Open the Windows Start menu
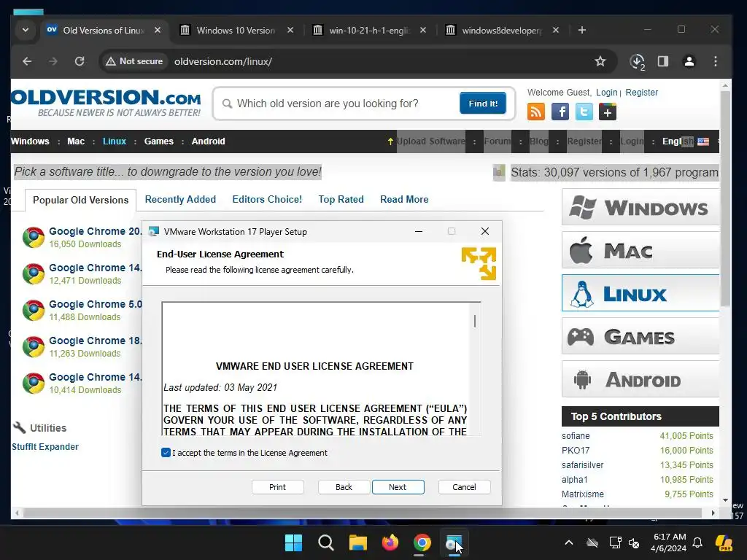Screen dimensions: 747x560 tap(293, 542)
